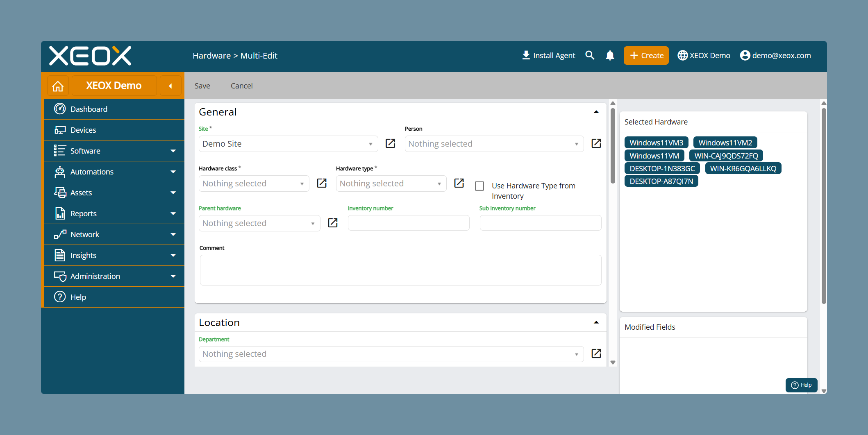The width and height of the screenshot is (868, 435).
Task: Expand the Reports menu
Action: 114,213
